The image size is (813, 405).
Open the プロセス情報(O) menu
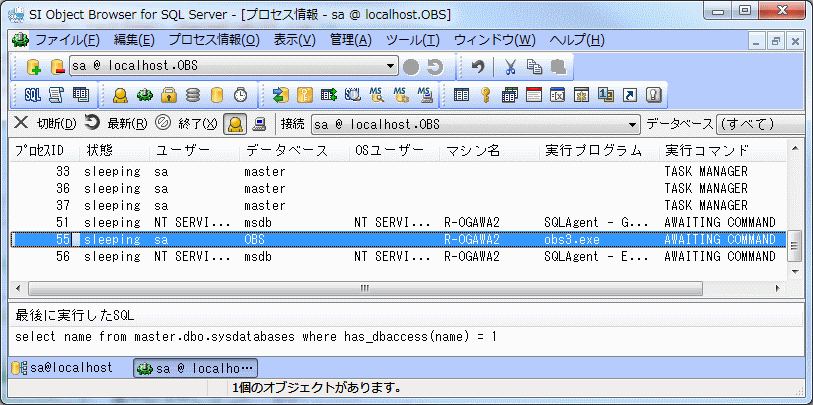(213, 40)
